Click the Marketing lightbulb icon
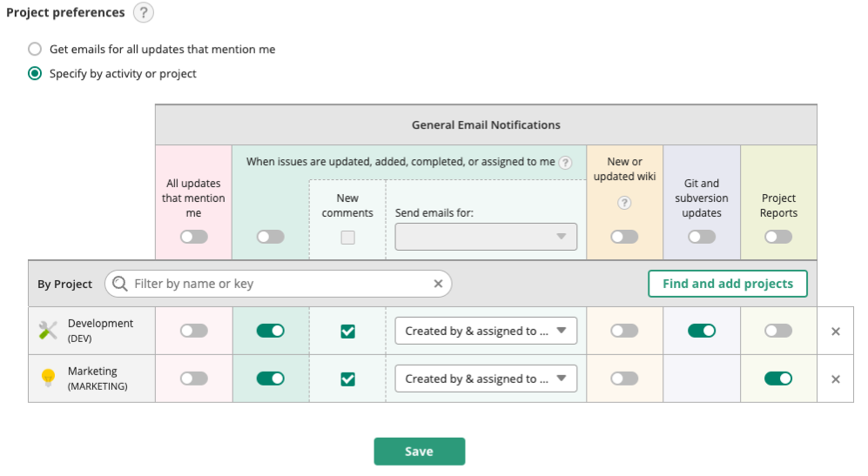 [48, 379]
